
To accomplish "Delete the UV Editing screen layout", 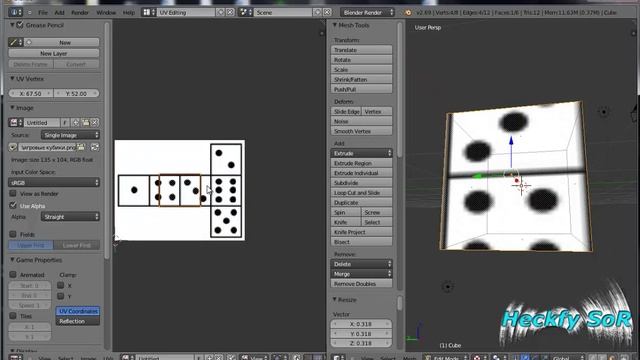I will click(230, 13).
